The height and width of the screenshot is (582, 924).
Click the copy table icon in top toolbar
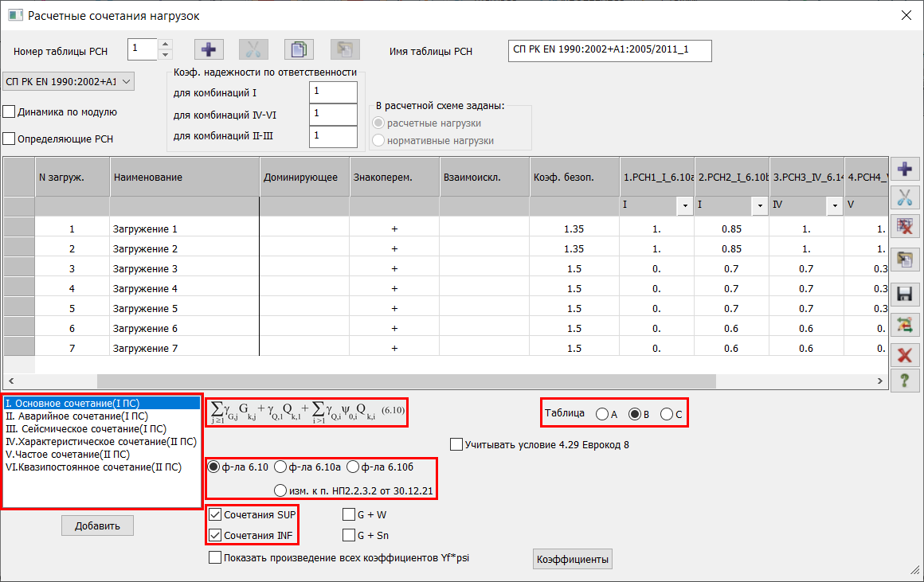(x=299, y=49)
